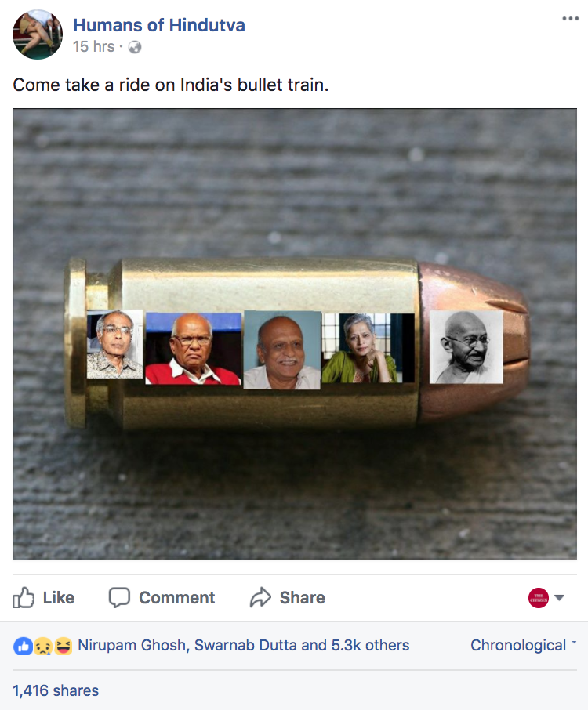Screen dimensions: 588x710
Task: View the 1,416 shares list
Action: pos(55,690)
